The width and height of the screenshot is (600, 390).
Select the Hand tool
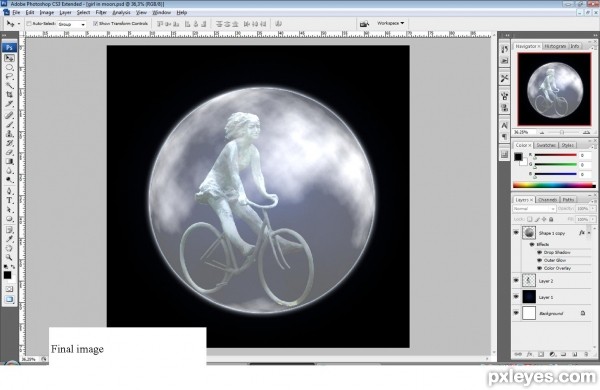(9, 248)
